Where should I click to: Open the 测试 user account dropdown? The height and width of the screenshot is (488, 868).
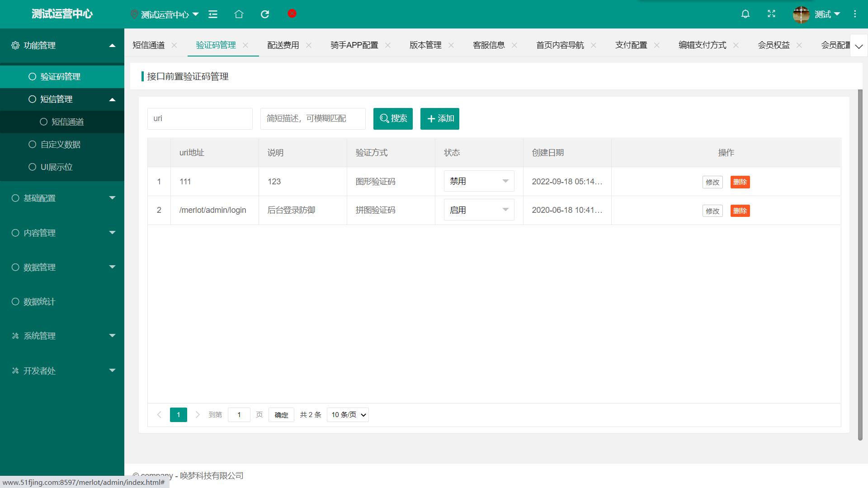pos(827,14)
